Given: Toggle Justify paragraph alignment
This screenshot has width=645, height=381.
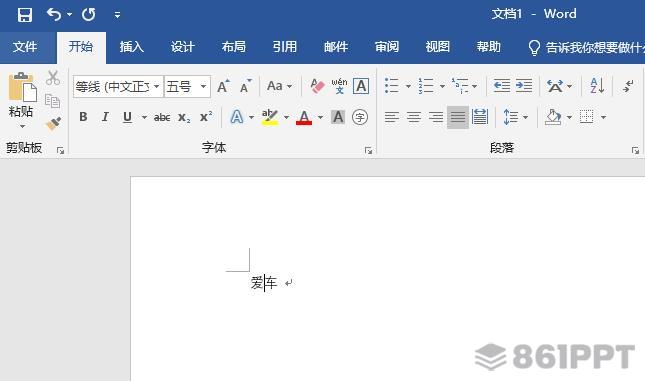Looking at the screenshot, I should click(x=458, y=117).
